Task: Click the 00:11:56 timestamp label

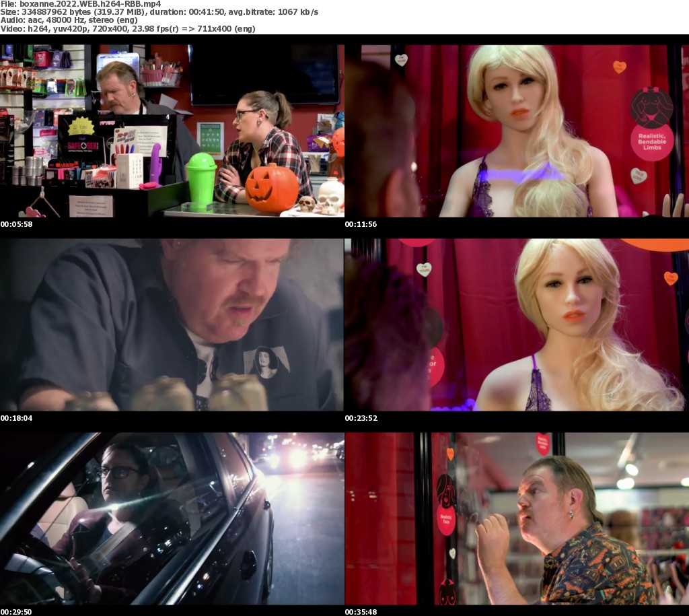Action: click(361, 224)
